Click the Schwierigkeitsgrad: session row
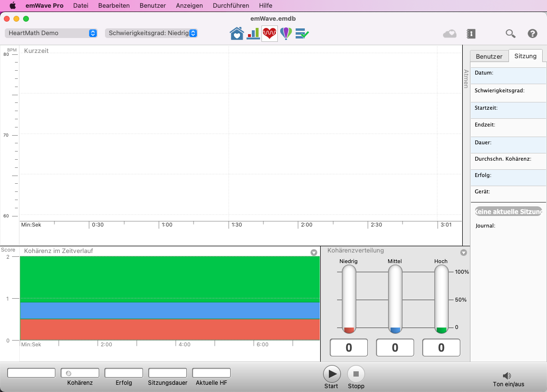Image resolution: width=547 pixels, height=392 pixels. click(x=508, y=93)
